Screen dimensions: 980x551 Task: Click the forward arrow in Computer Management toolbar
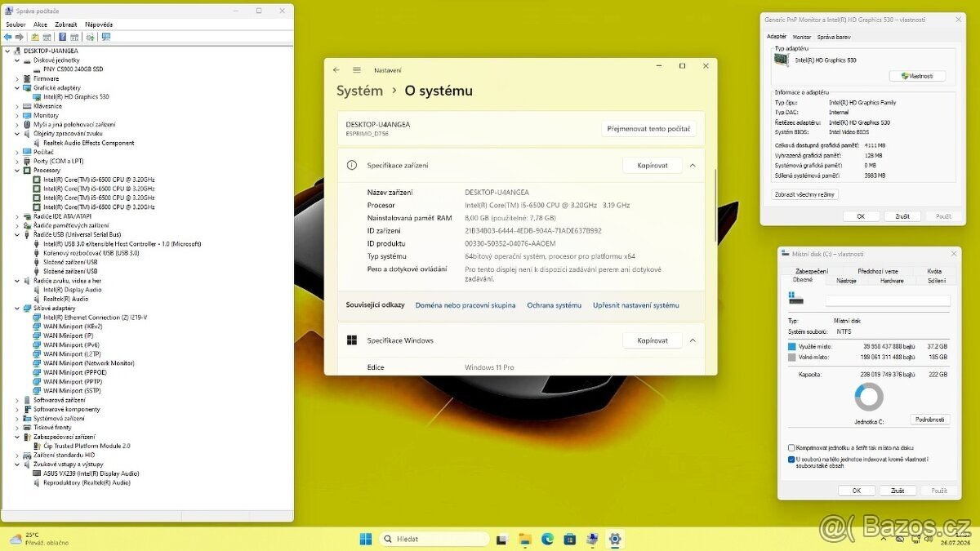[x=20, y=37]
